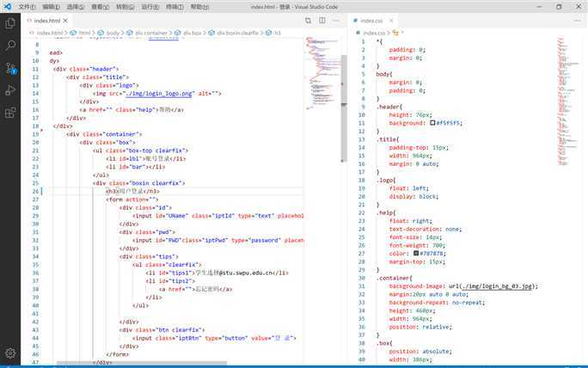This screenshot has height=368, width=588.
Task: Switch to the index.css tab
Action: (x=373, y=21)
